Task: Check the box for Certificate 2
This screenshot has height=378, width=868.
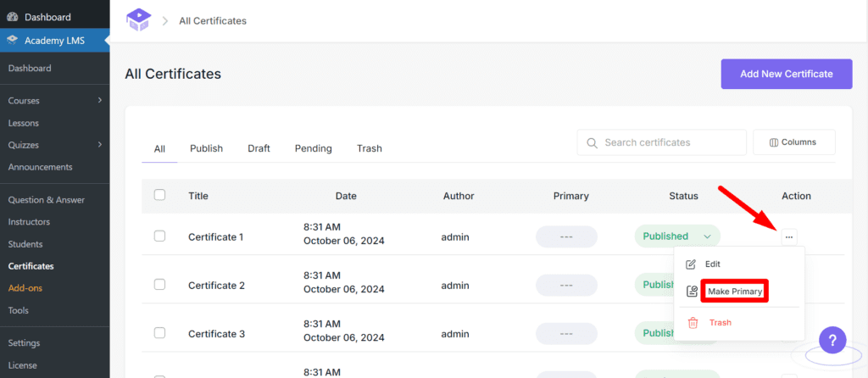Action: 159,285
